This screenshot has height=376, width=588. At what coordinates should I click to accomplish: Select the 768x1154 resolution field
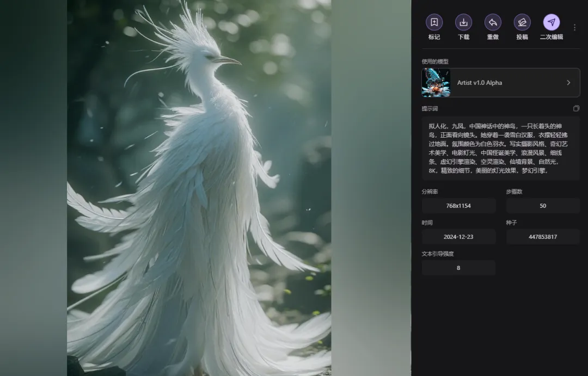(x=458, y=205)
